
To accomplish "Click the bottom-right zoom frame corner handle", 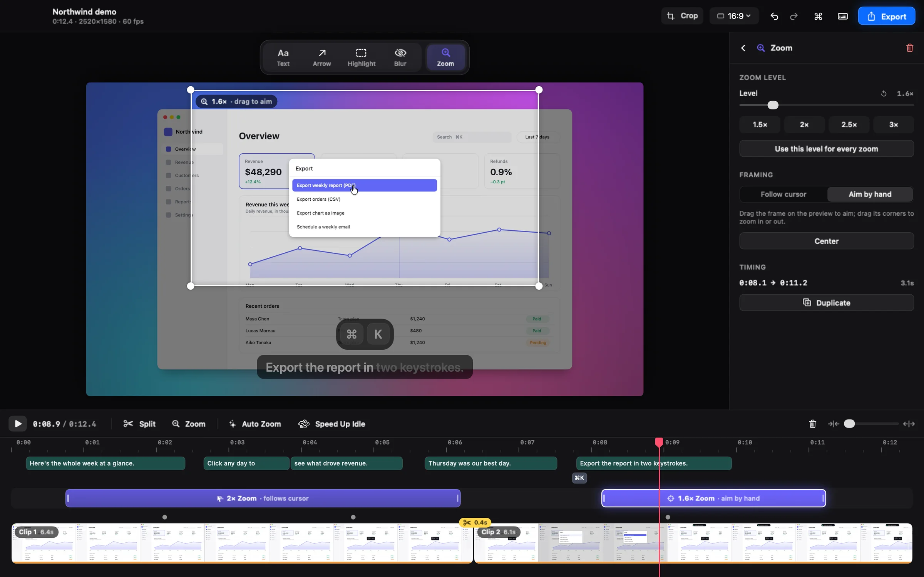I will click(539, 286).
